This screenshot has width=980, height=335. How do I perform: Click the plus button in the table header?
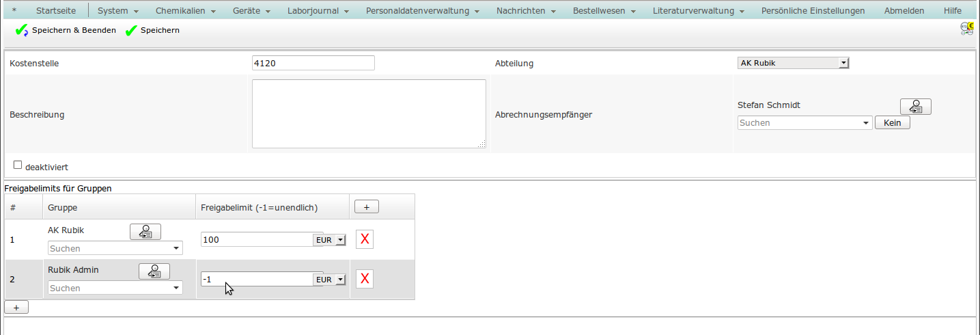click(x=366, y=207)
